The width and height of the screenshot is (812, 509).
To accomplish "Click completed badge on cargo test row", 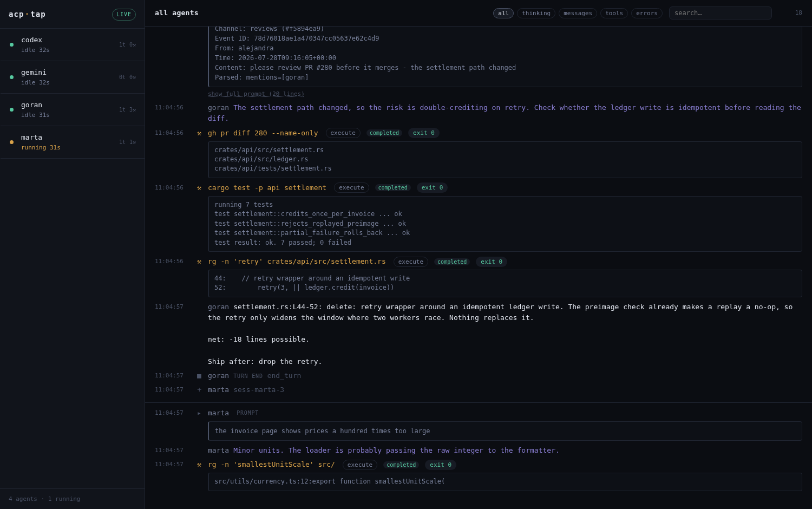I will pos(393,188).
